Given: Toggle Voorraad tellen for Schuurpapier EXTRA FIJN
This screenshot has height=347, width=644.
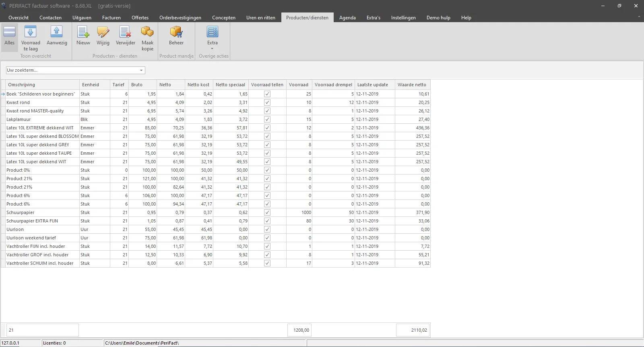Looking at the screenshot, I should coord(267,221).
